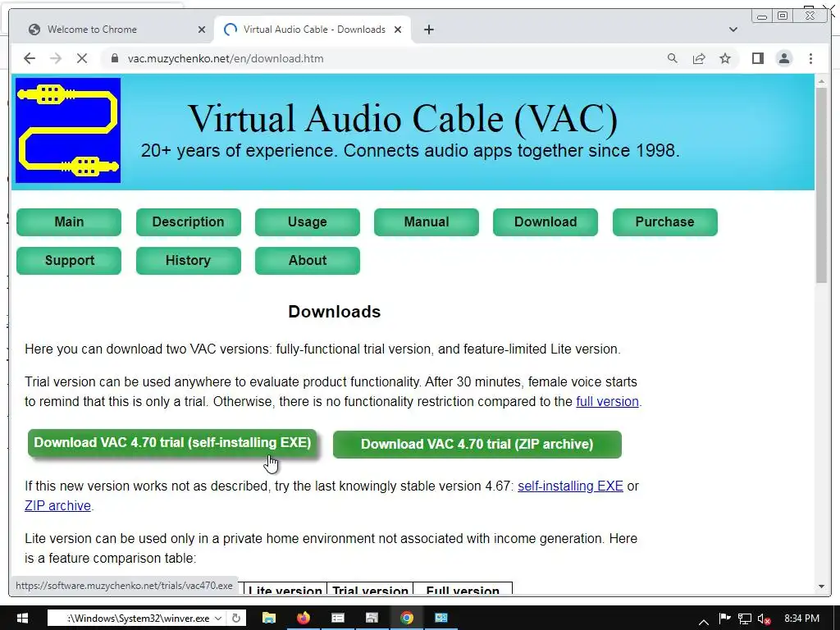The width and height of the screenshot is (840, 630).
Task: Close the Welcome to Chrome tab
Action: tap(202, 30)
